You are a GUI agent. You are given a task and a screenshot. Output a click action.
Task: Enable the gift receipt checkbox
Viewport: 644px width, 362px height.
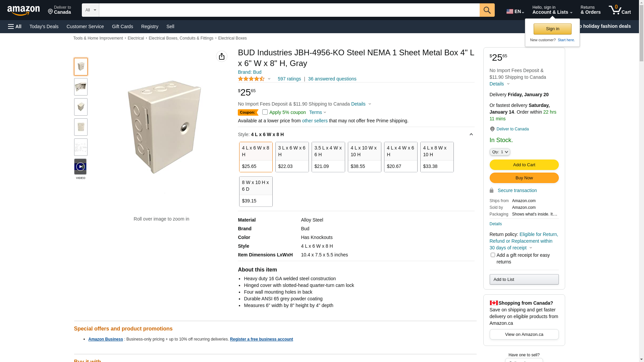[x=493, y=255]
